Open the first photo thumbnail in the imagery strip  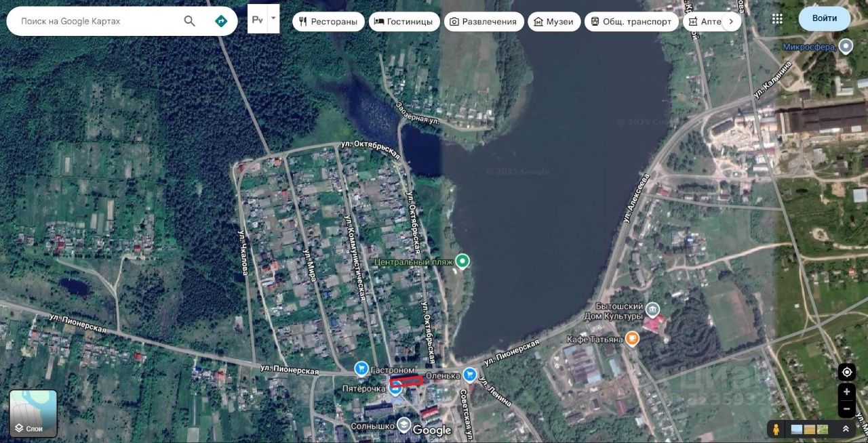pos(797,429)
